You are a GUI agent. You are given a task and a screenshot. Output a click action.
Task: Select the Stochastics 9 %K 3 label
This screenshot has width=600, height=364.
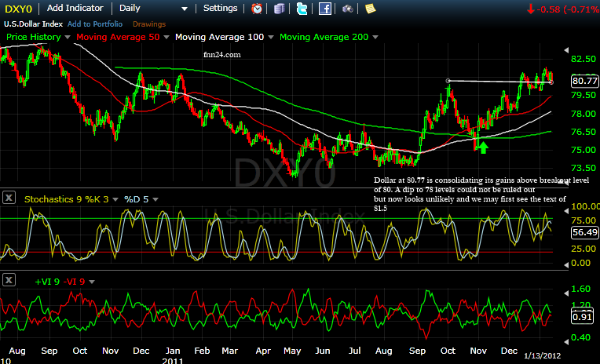coord(67,199)
